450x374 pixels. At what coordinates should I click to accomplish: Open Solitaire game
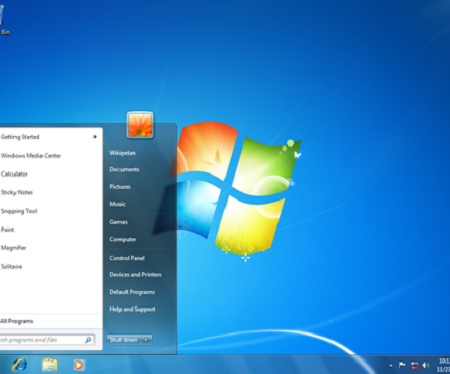(11, 266)
